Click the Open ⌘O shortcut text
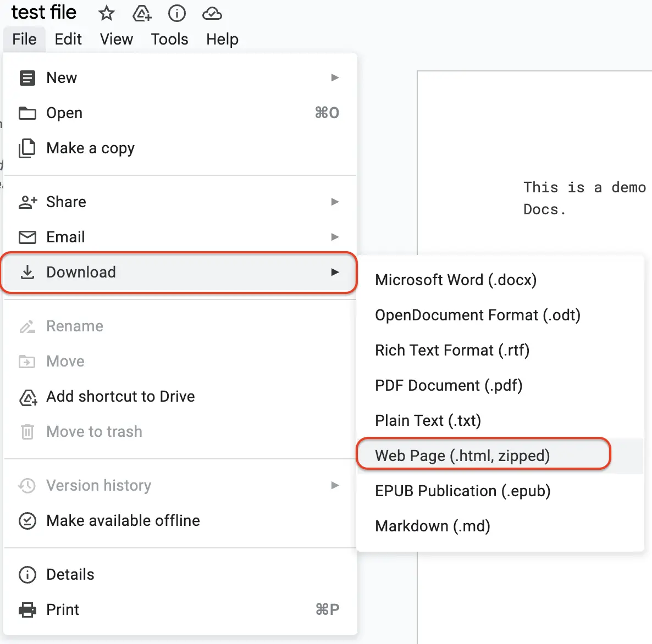 tap(327, 113)
